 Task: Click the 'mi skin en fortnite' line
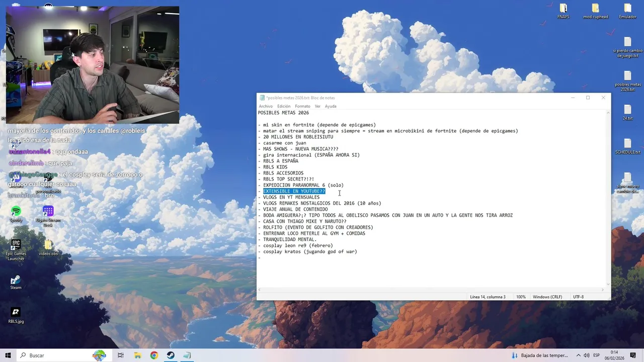click(x=317, y=125)
